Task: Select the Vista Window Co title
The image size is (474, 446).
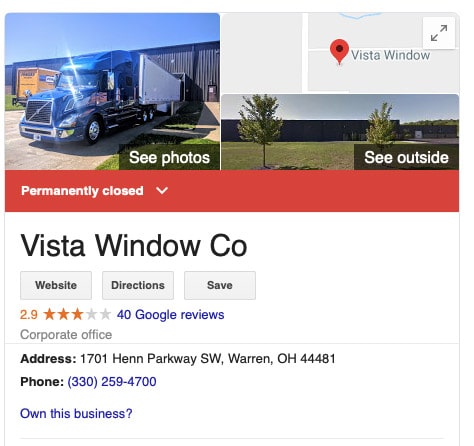Action: (x=134, y=246)
